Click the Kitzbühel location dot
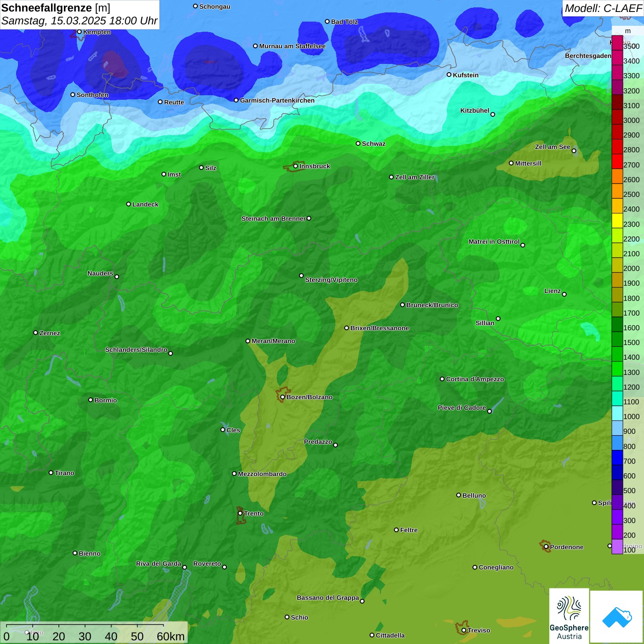 point(493,115)
